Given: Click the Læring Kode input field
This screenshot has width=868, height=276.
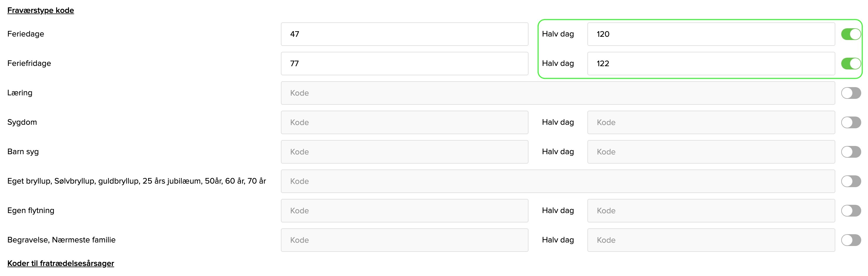Looking at the screenshot, I should (x=558, y=93).
